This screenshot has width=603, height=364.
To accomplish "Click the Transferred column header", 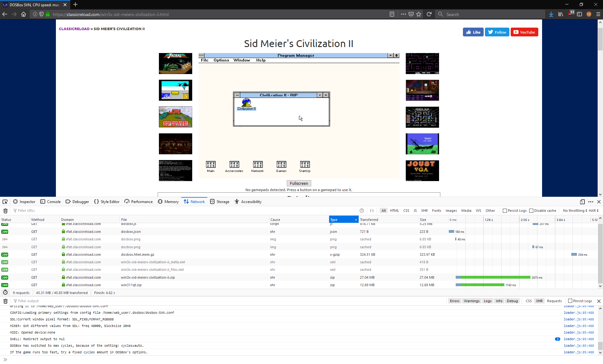I will pos(388,220).
